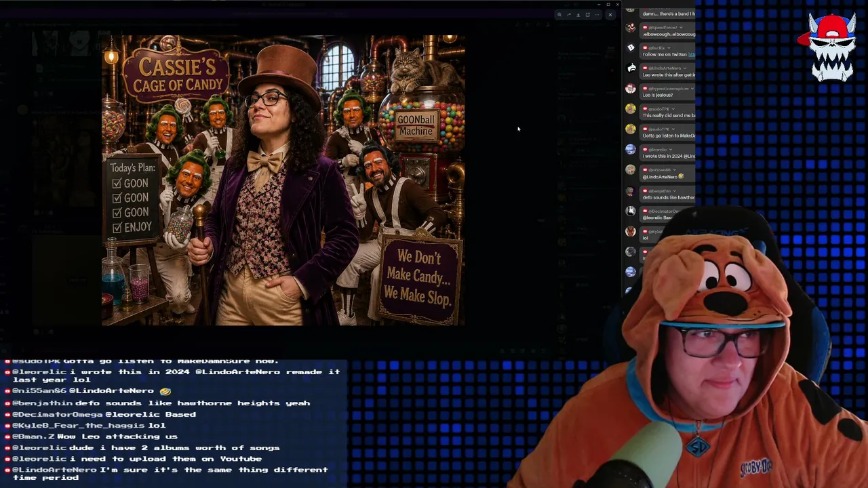Click the forward arrow icon in viewer toolbar

point(569,14)
